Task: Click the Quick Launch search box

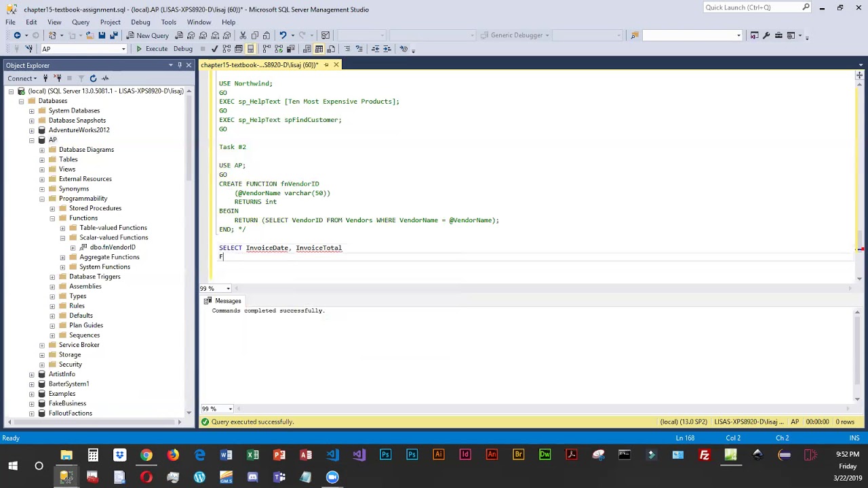Action: click(757, 7)
